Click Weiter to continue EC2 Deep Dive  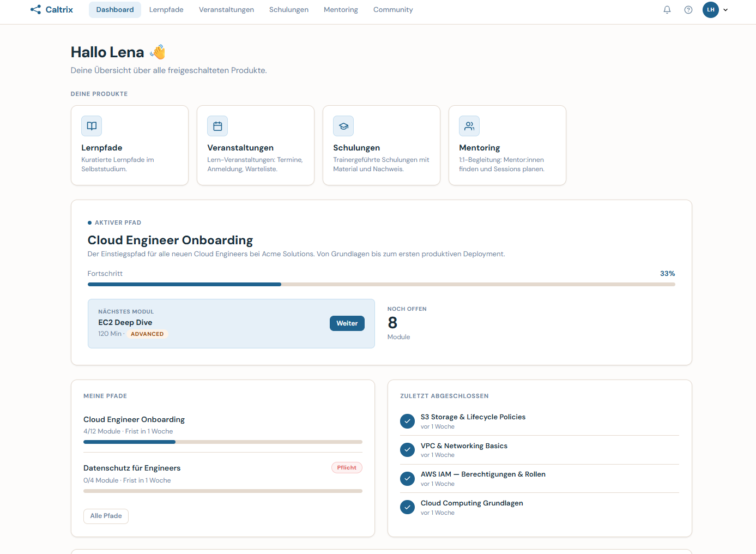(347, 323)
